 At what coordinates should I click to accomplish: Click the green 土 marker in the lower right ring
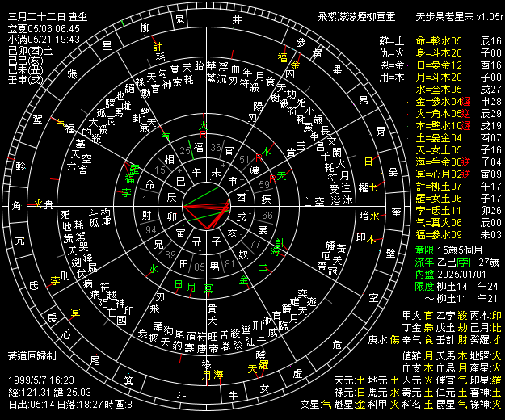point(263,265)
